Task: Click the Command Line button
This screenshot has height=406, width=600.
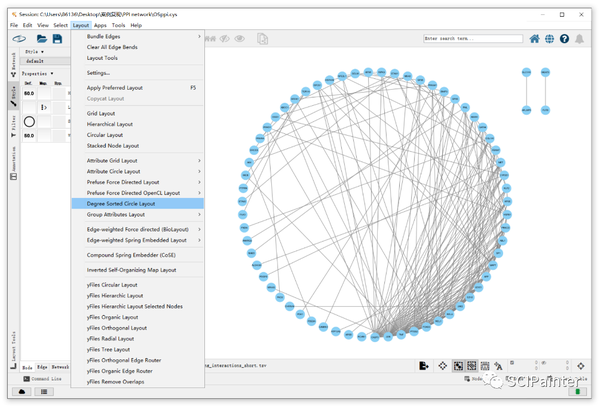Action: [x=42, y=379]
